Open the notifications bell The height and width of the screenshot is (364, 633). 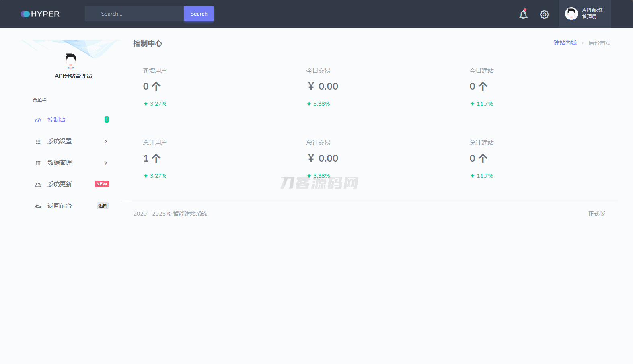pyautogui.click(x=523, y=14)
